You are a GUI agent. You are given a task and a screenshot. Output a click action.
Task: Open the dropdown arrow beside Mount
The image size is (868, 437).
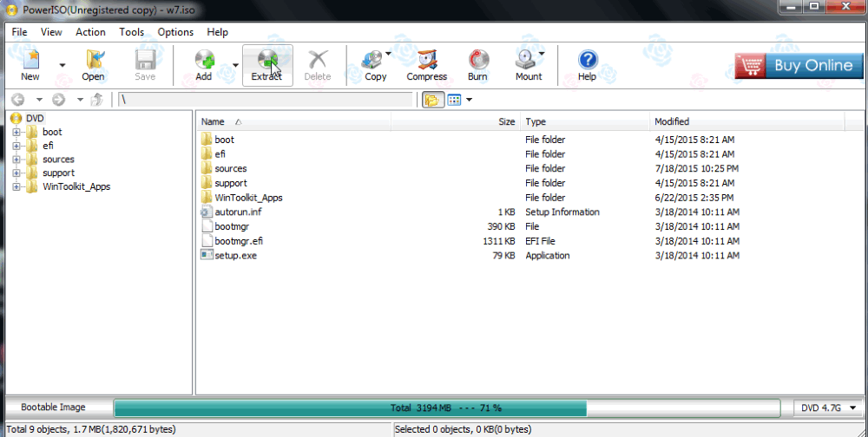[x=542, y=54]
